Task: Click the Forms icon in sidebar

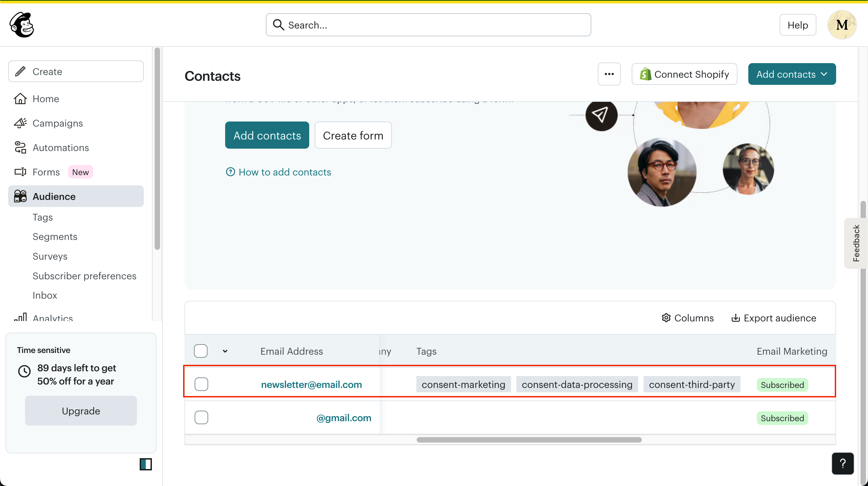Action: [x=20, y=172]
